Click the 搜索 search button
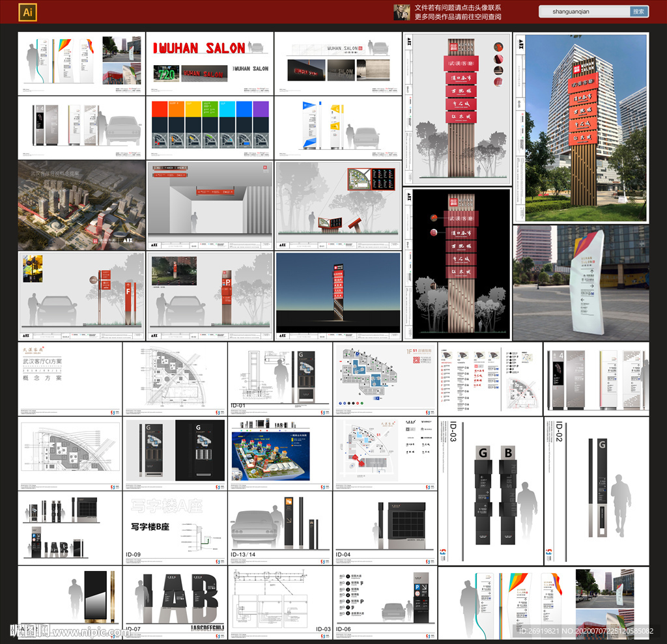667x644 pixels. coord(639,12)
